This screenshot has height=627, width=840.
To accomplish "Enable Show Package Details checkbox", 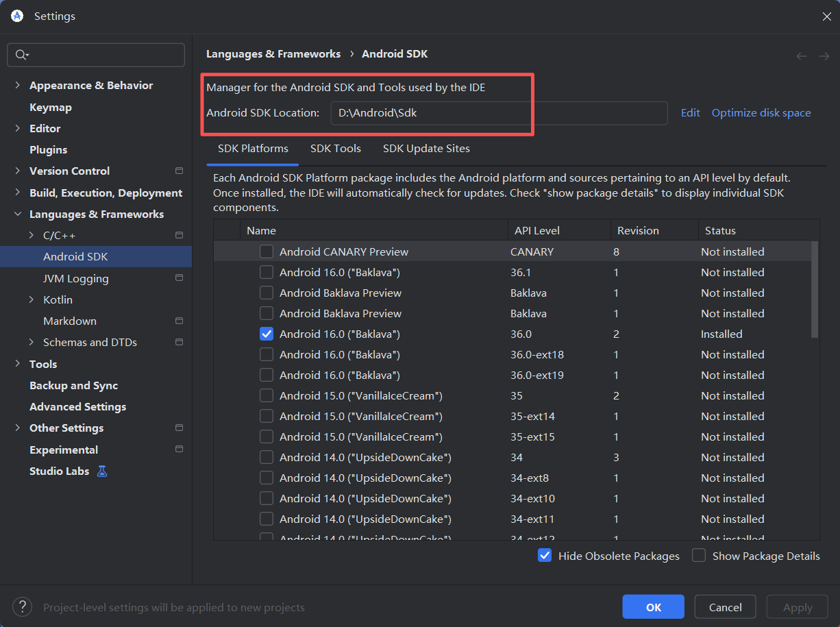I will pos(699,556).
